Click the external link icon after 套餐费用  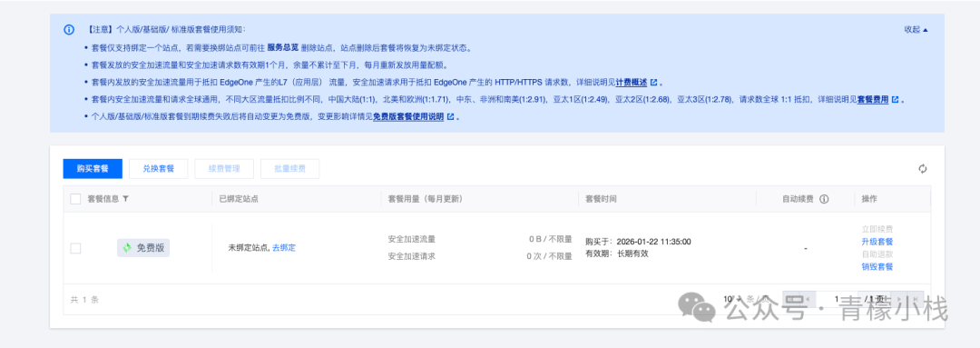click(x=895, y=100)
